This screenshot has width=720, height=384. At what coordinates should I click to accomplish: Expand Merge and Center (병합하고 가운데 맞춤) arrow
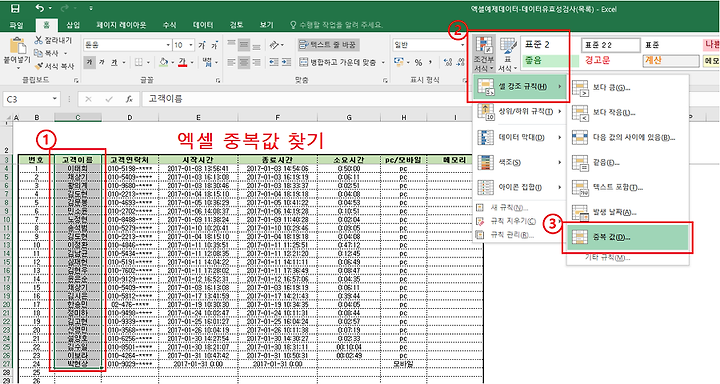pos(383,62)
